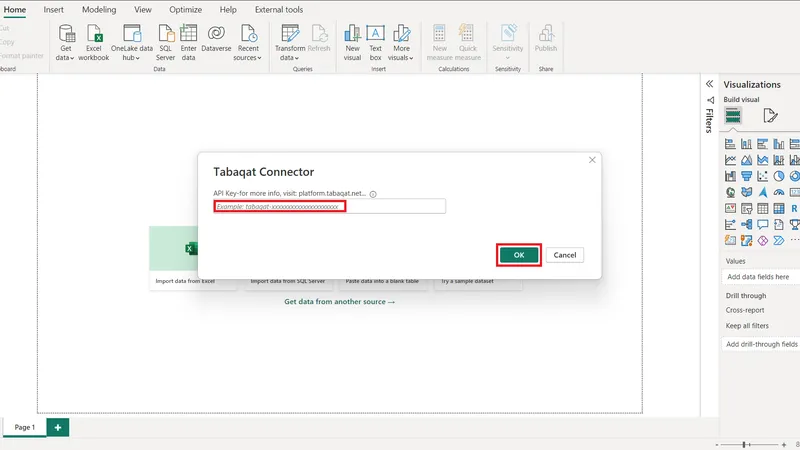Click the Dataverse icon

tap(216, 34)
